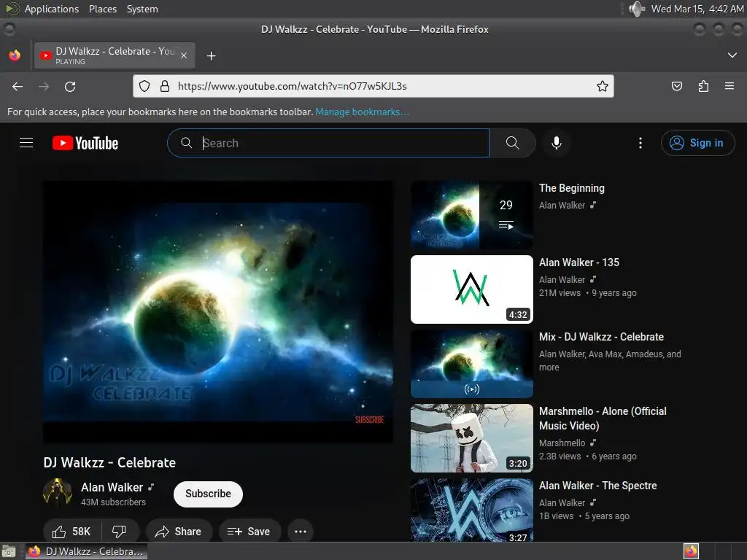Like the video with thumbs up
This screenshot has width=747, height=560.
coord(71,532)
